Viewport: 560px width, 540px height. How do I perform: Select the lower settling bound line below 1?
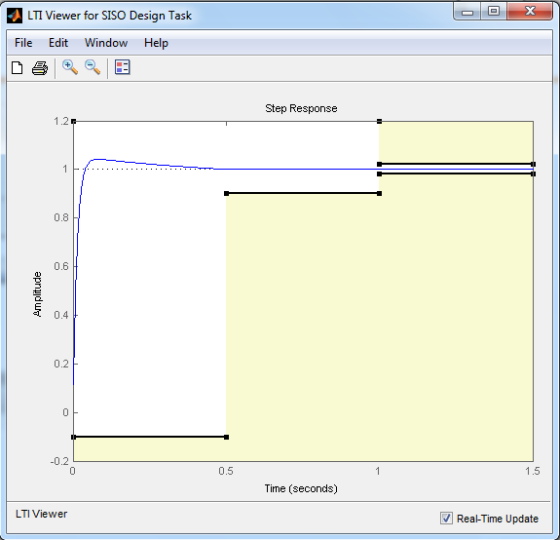(456, 174)
